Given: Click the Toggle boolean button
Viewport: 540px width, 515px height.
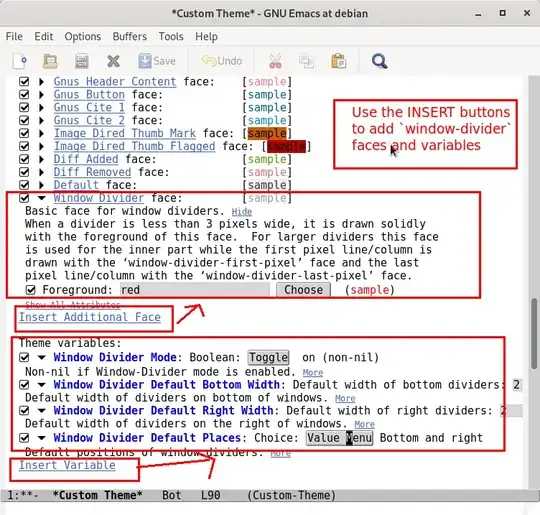Looking at the screenshot, I should 268,358.
